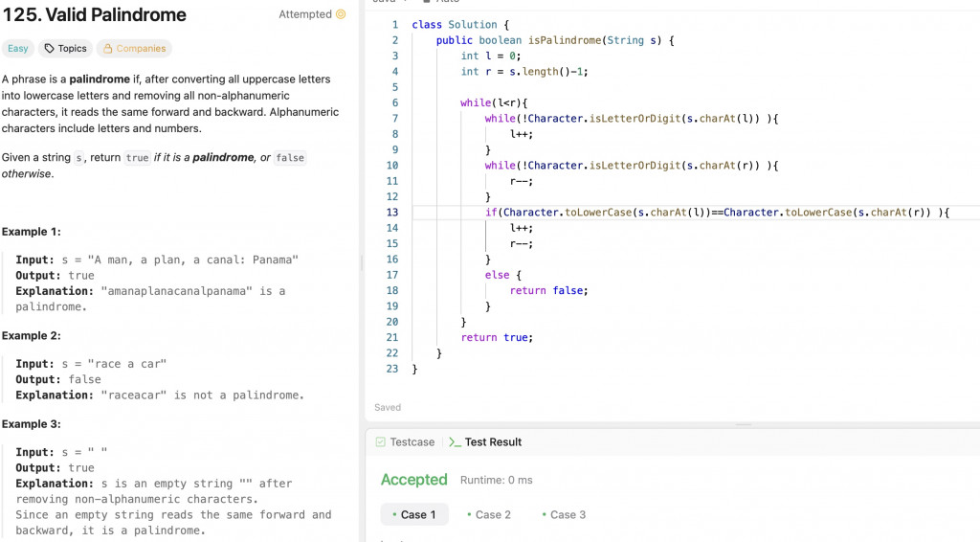Viewport: 980px width, 542px height.
Task: Click the 125. Valid Palindrome title
Action: click(95, 14)
